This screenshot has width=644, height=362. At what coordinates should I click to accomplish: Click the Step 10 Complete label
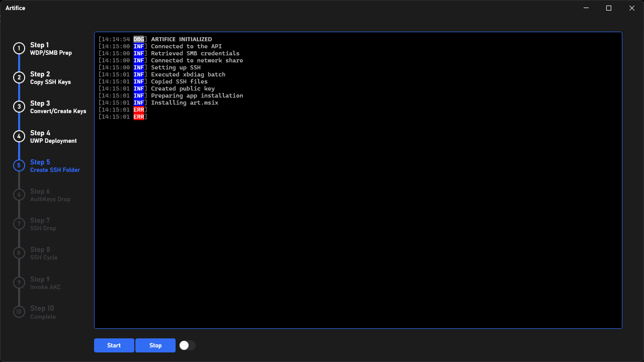[x=42, y=312]
